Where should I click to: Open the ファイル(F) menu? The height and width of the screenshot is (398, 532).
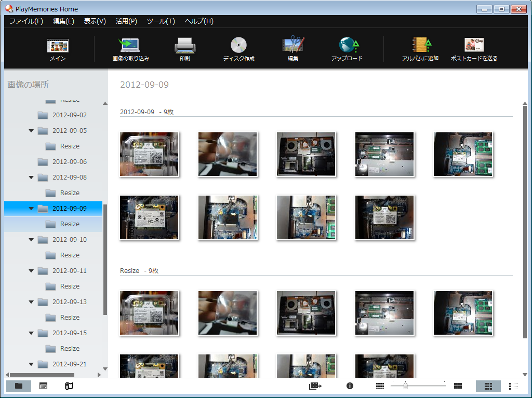click(x=26, y=21)
